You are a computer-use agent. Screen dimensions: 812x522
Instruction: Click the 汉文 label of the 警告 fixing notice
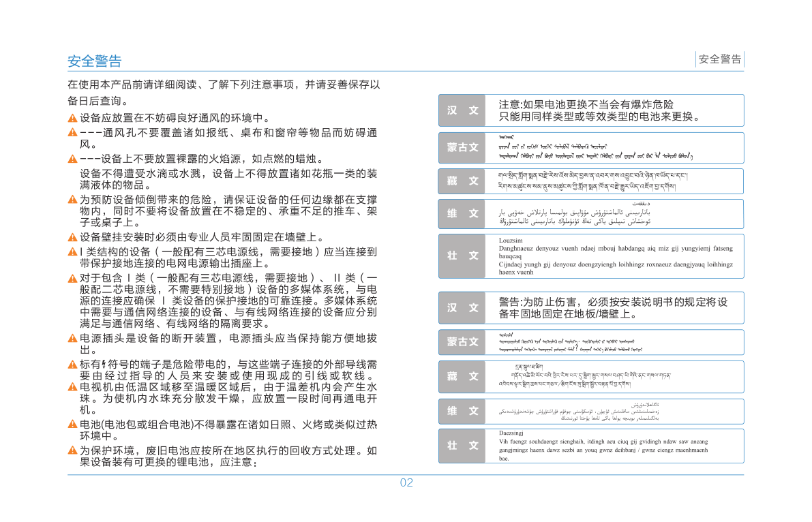tap(462, 307)
